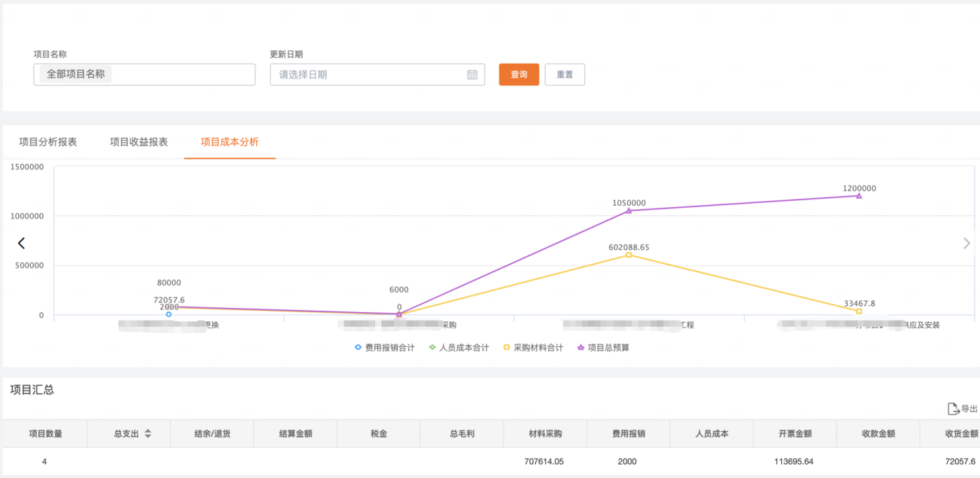
Task: Sort the 总支出 column
Action: pos(148,434)
